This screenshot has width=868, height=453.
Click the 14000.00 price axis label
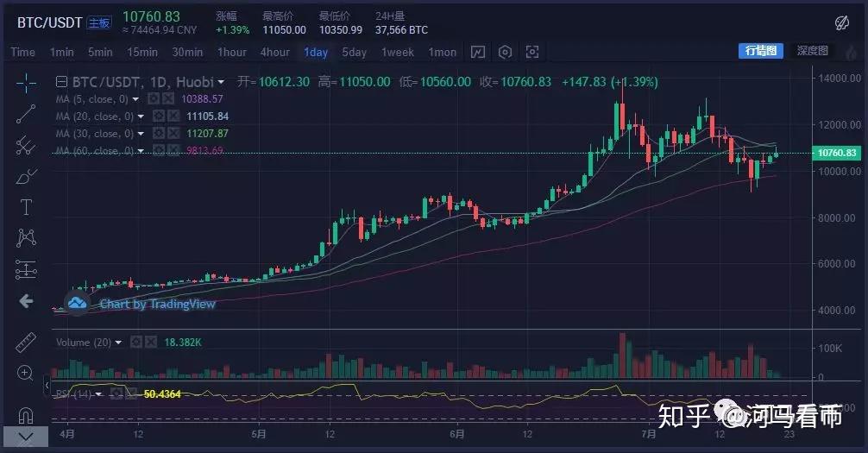(840, 78)
